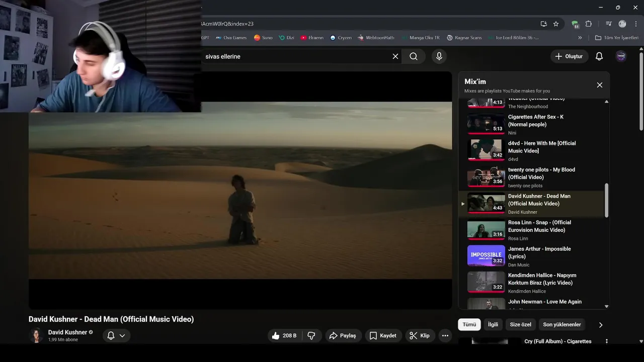Viewport: 644px width, 362px height.
Task: Click the playlist panel scrollbar thumb
Action: (x=606, y=200)
